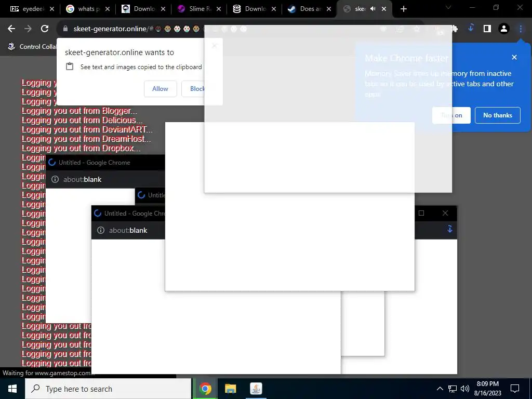This screenshot has width=532, height=399.
Task: Open Chrome from the taskbar
Action: tap(205, 389)
